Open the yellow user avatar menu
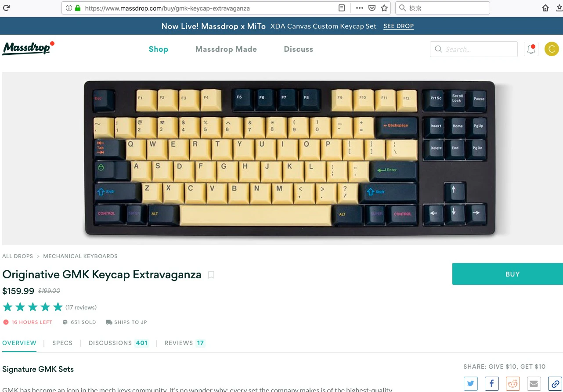This screenshot has height=392, width=563. 552,49
